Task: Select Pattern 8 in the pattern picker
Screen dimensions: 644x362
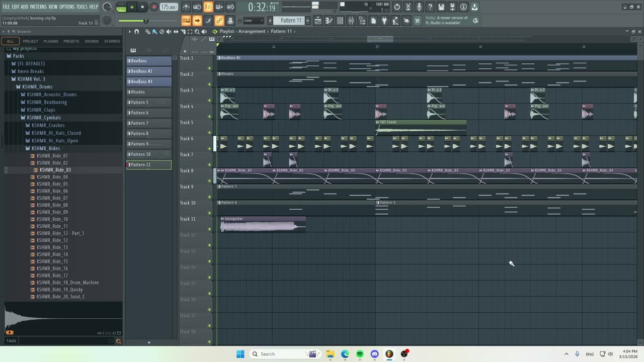Action: pos(149,134)
